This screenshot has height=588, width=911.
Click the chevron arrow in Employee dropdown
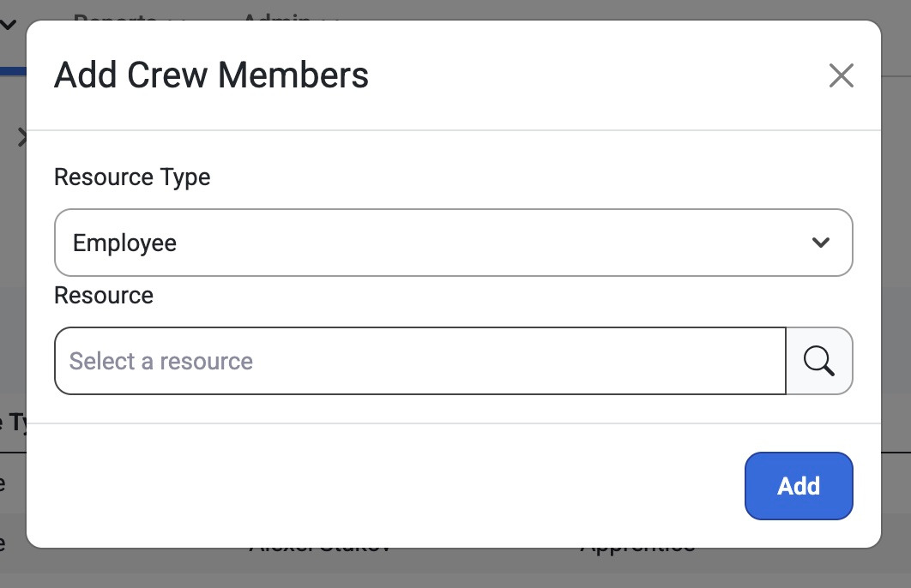coord(820,243)
